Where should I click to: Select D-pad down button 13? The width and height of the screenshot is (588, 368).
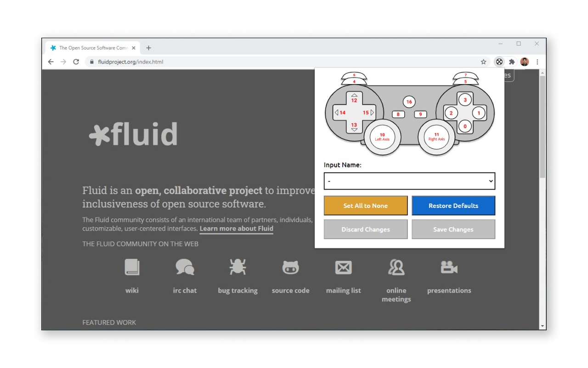354,126
